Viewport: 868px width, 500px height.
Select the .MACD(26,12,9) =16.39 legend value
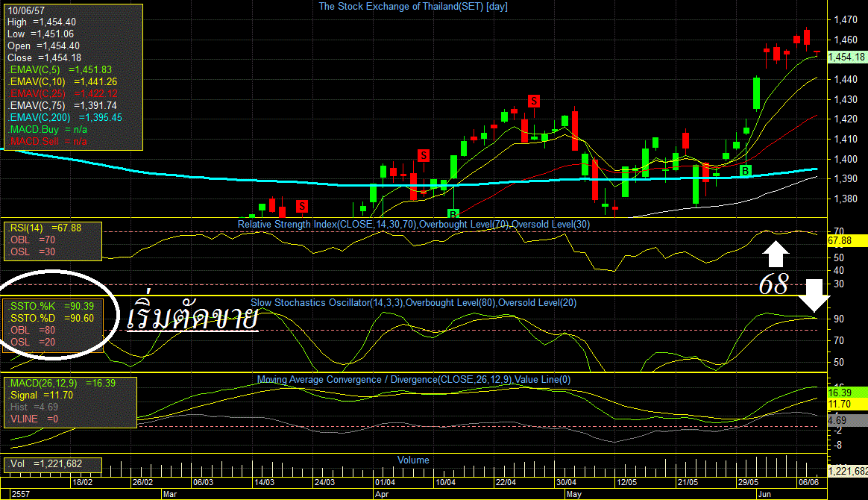[x=61, y=383]
